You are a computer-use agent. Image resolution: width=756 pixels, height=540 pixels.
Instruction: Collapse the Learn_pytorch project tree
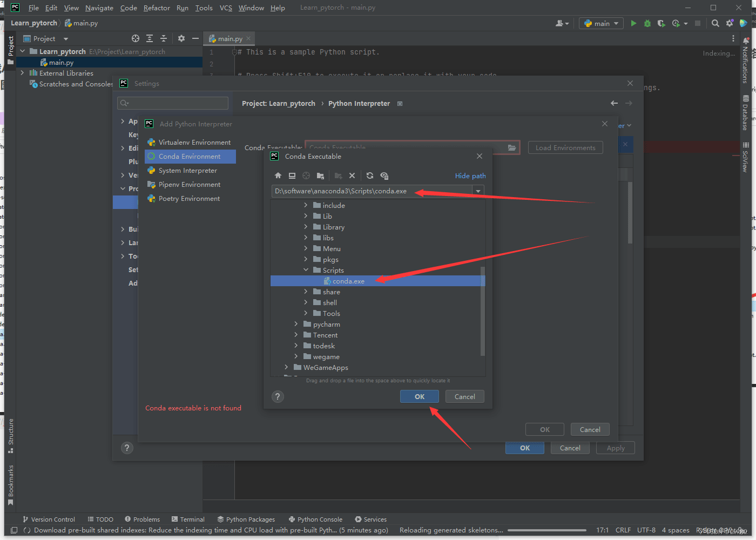[22, 51]
